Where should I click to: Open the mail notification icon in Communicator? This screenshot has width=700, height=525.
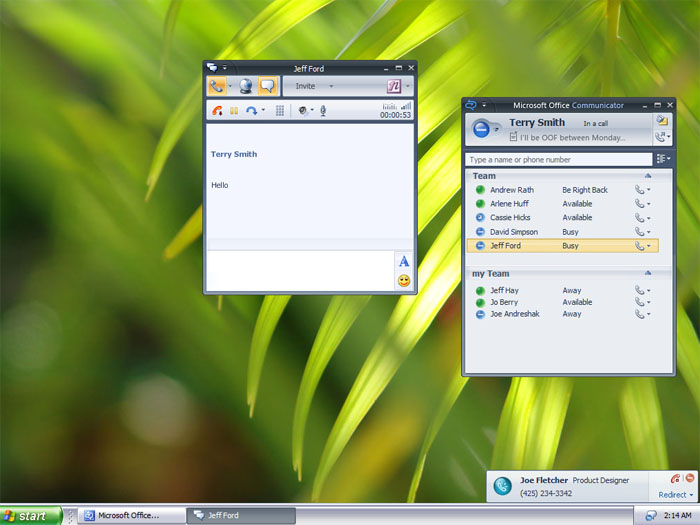[662, 120]
